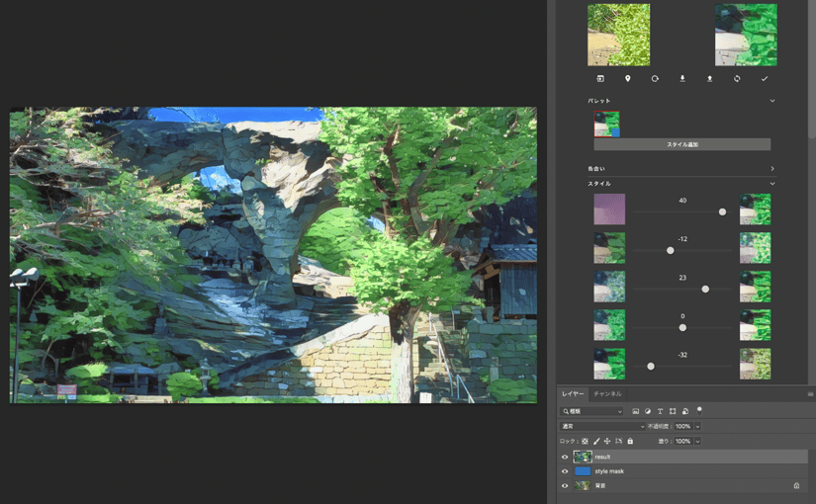Switch to the チャンネル tab
Image resolution: width=816 pixels, height=504 pixels.
pyautogui.click(x=607, y=394)
